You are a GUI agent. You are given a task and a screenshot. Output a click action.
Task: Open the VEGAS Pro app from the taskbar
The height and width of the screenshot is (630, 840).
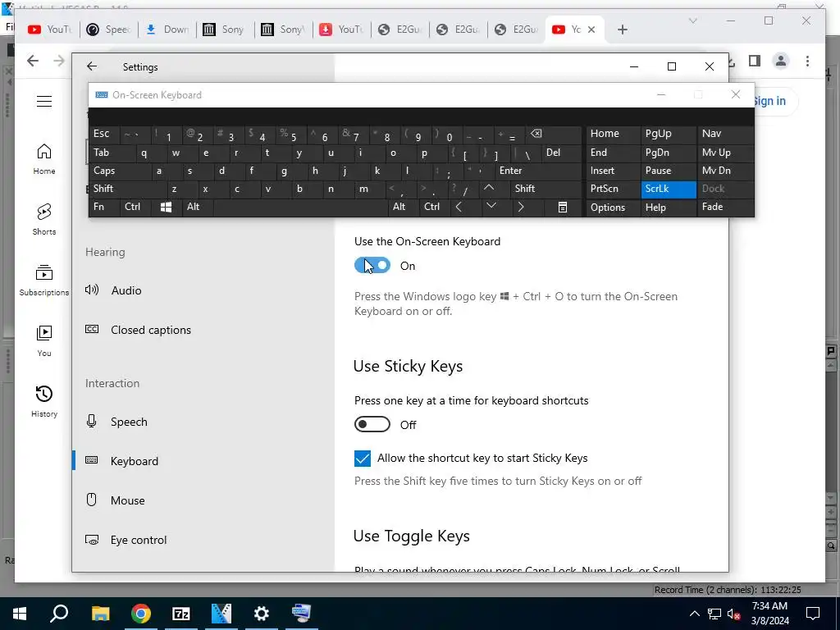pos(221,614)
